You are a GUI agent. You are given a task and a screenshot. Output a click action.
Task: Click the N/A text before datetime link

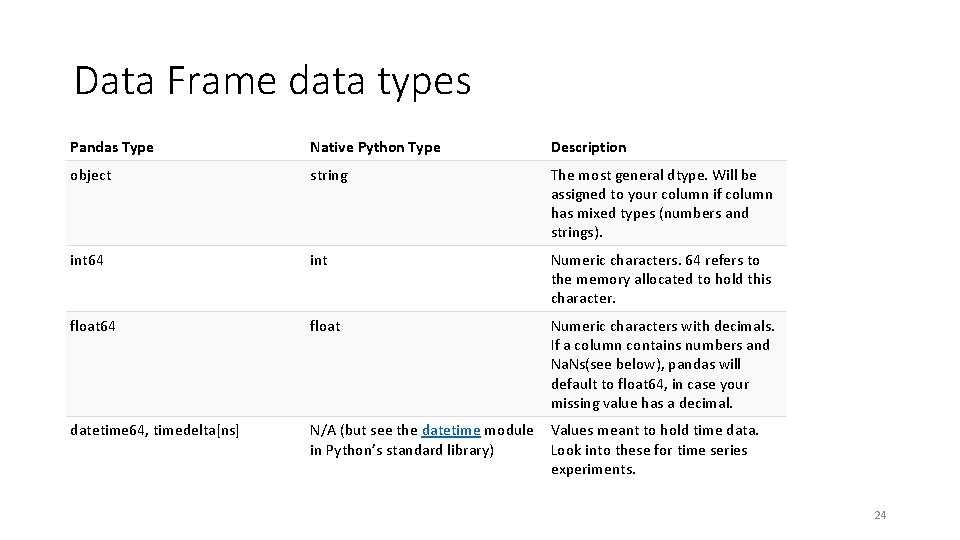323,430
